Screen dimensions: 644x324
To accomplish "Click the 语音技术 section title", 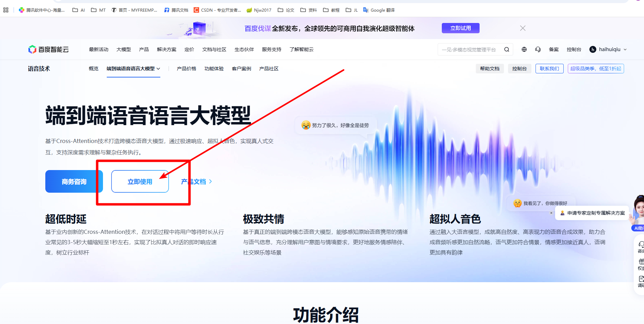I will [x=39, y=69].
